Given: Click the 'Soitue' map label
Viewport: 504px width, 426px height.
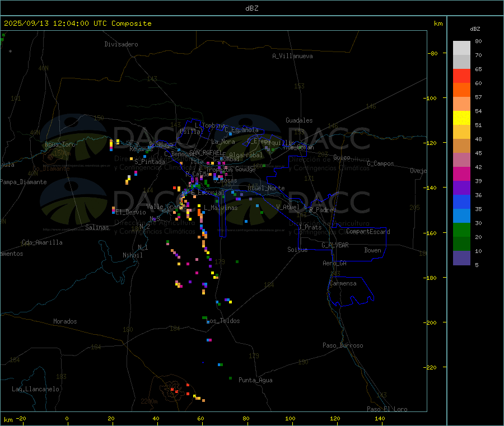Looking at the screenshot, I should [x=297, y=250].
